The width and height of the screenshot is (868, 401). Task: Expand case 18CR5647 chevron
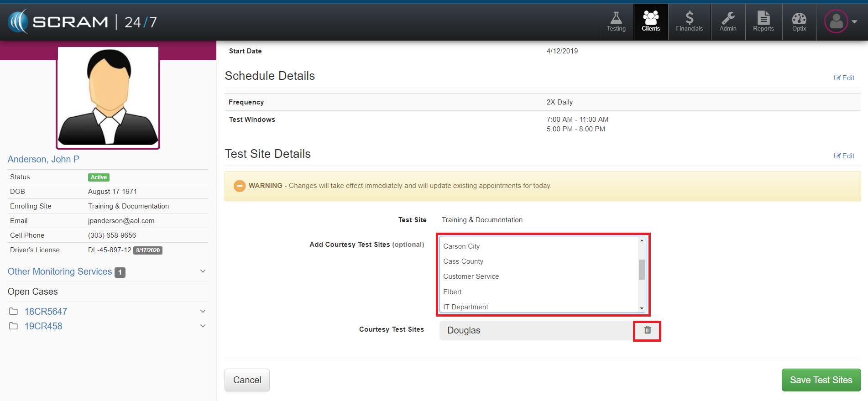coord(203,312)
